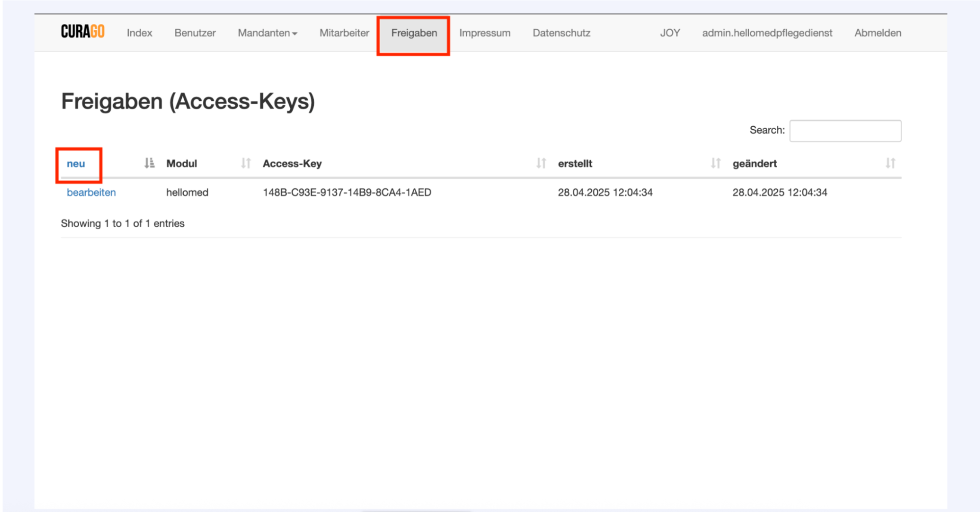Image resolution: width=980 pixels, height=512 pixels.
Task: Log out via Abmelden
Action: [878, 33]
